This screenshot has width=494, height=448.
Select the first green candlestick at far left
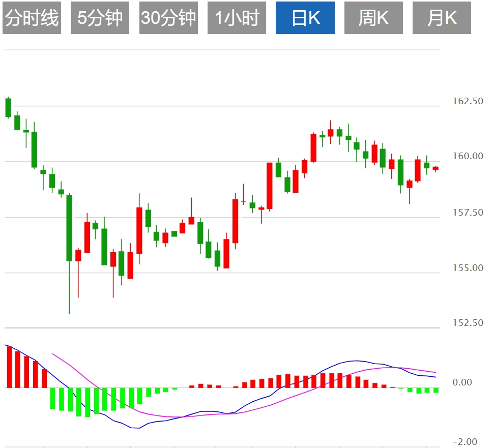[8, 107]
